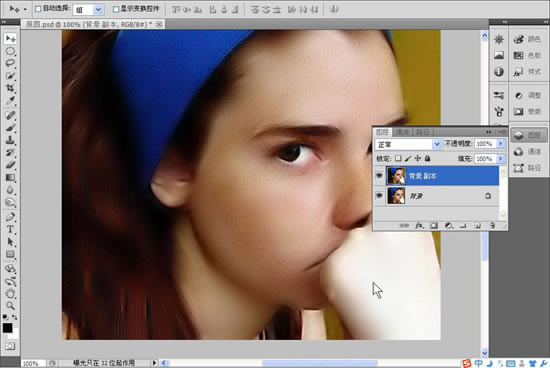The width and height of the screenshot is (550, 368).
Task: Toggle lock image pixels
Action: [408, 159]
